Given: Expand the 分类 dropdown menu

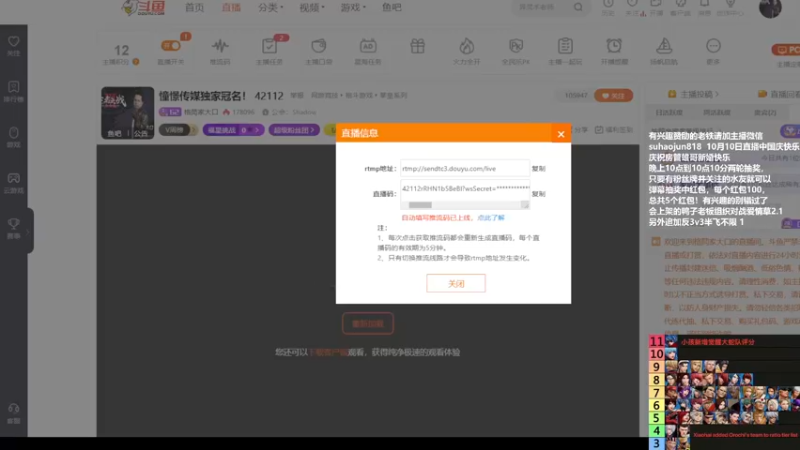Looking at the screenshot, I should pos(270,8).
